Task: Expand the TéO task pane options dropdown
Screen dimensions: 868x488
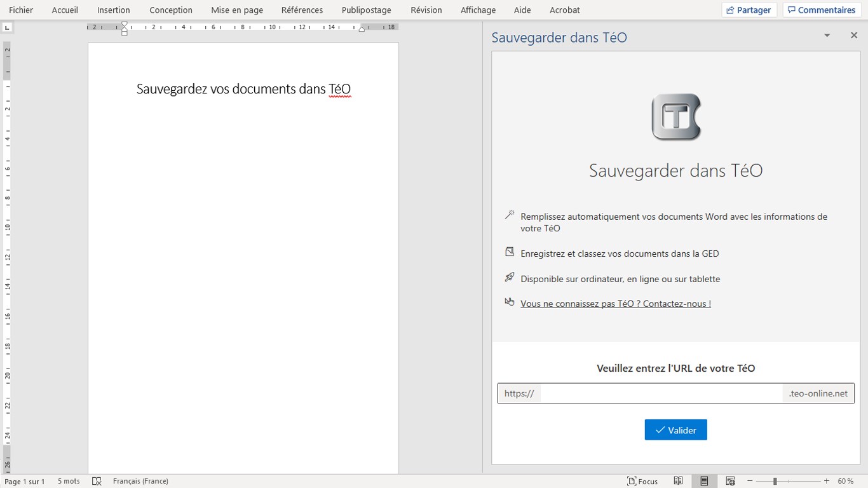Action: [827, 36]
